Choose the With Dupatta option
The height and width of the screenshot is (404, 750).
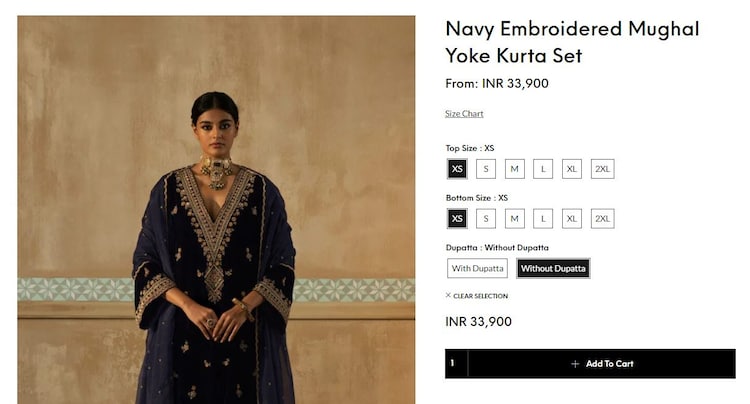click(477, 268)
